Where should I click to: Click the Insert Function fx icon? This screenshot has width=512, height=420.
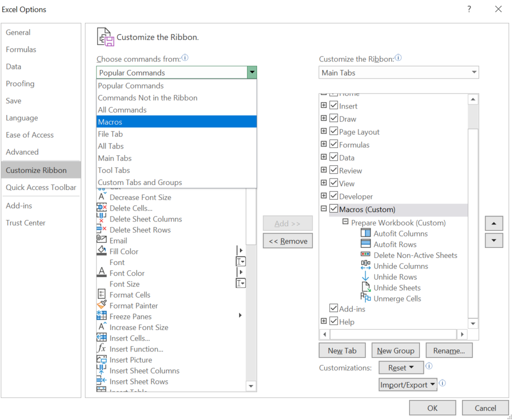coord(101,348)
